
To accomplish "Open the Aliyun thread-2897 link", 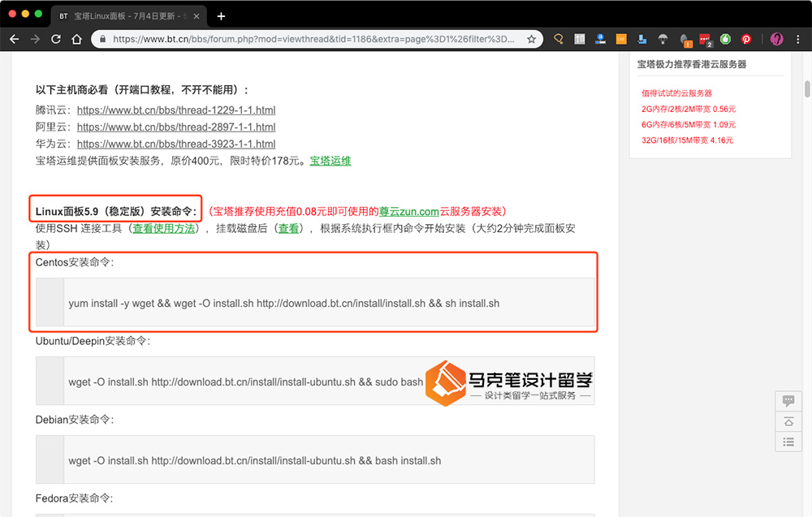I will point(176,127).
